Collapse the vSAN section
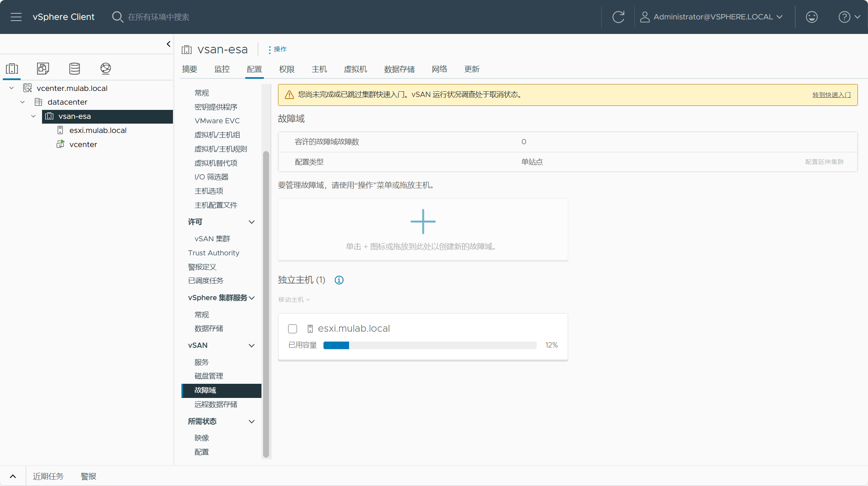 [x=251, y=345]
